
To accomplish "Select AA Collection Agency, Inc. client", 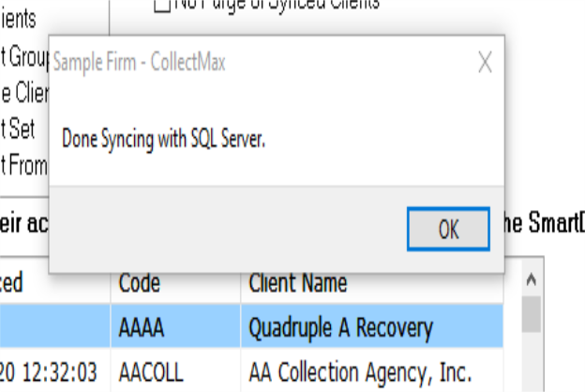I will click(361, 372).
